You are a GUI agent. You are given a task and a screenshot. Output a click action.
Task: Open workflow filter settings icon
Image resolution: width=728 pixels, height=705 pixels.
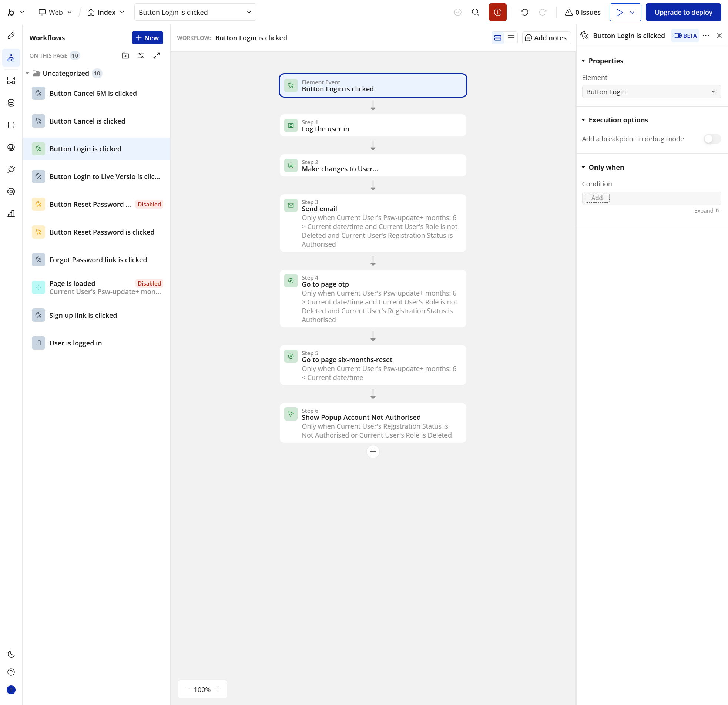click(x=141, y=56)
